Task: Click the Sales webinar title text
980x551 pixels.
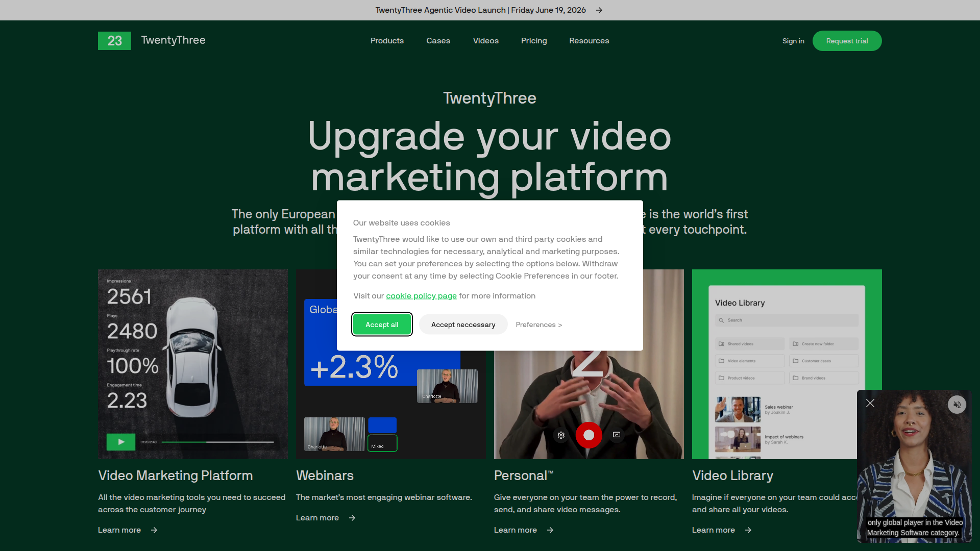Action: point(779,407)
